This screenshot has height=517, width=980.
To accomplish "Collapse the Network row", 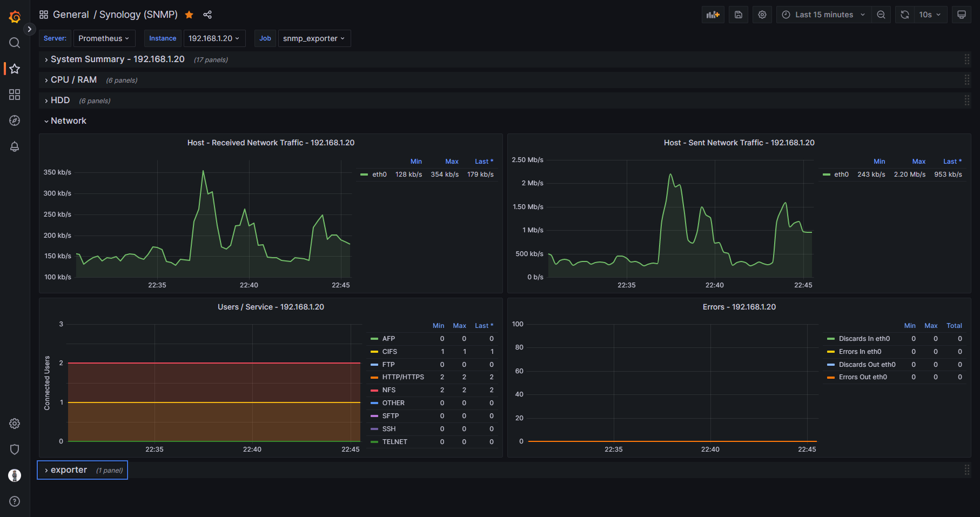I will coord(68,121).
